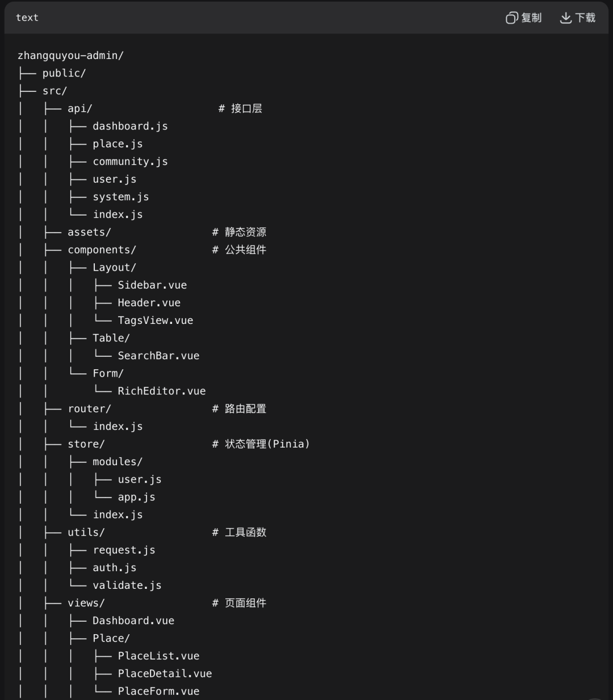
Task: Click the TagsView.vue file entry
Action: (x=155, y=321)
